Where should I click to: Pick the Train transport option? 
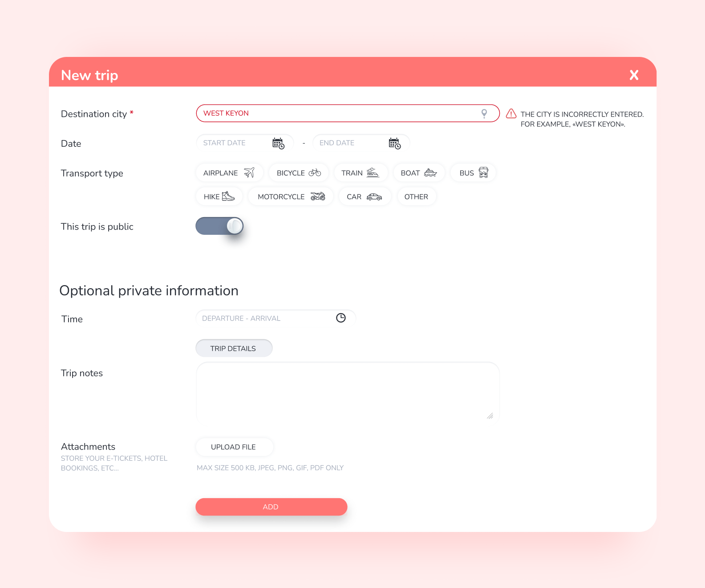click(360, 173)
